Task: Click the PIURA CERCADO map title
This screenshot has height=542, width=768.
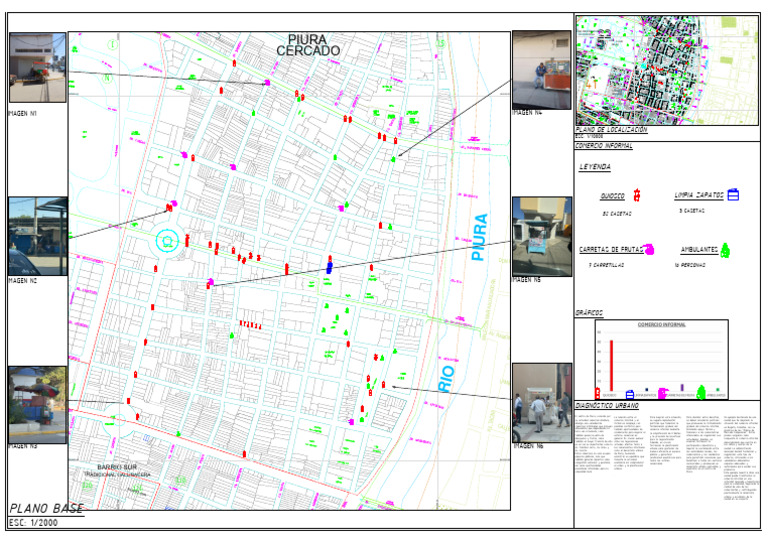Action: [x=308, y=45]
